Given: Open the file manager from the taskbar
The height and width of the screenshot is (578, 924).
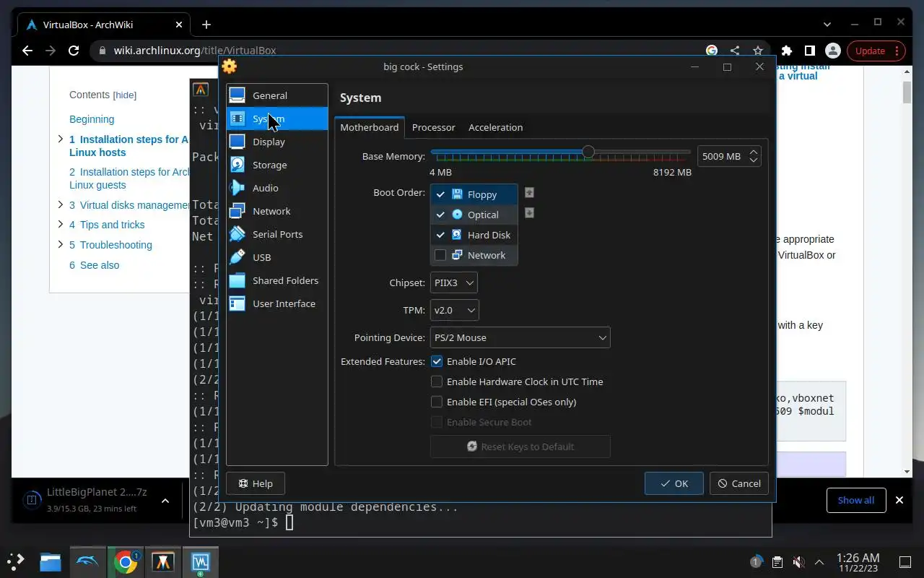Looking at the screenshot, I should tap(51, 561).
